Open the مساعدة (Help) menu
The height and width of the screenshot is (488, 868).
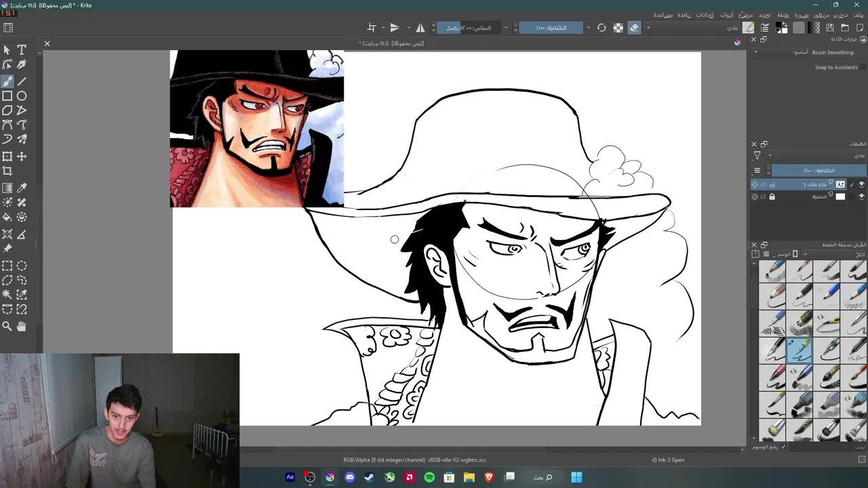click(x=663, y=14)
